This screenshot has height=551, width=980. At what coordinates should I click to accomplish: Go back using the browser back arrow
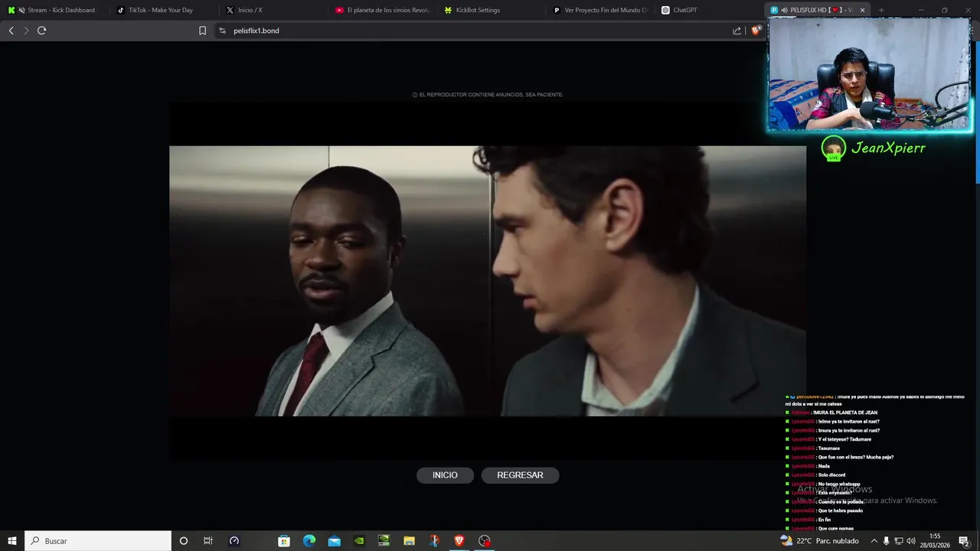click(11, 31)
